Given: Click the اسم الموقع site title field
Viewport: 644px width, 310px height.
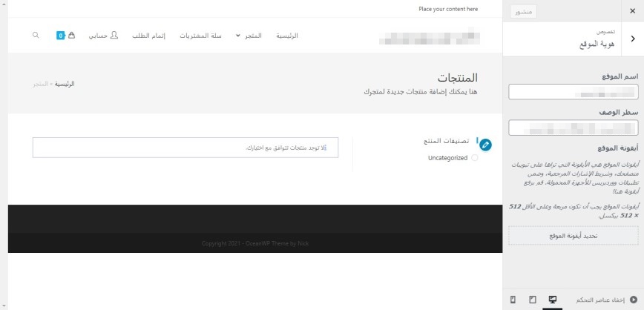Looking at the screenshot, I should point(574,92).
